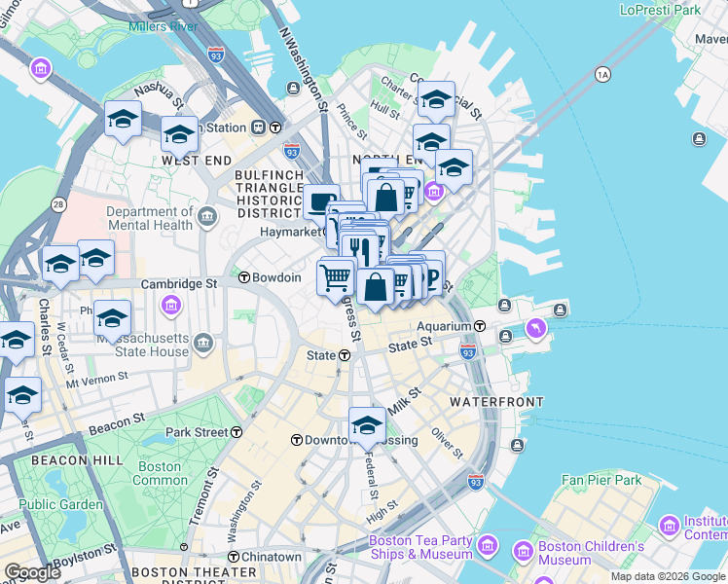Click the Bowdoin T station icon
This screenshot has width=728, height=584.
point(244,277)
